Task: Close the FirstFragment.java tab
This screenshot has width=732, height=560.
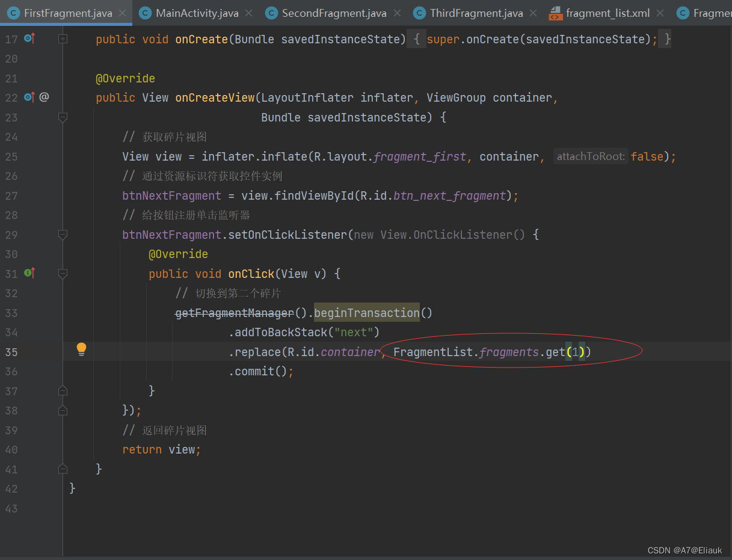Action: pos(123,13)
